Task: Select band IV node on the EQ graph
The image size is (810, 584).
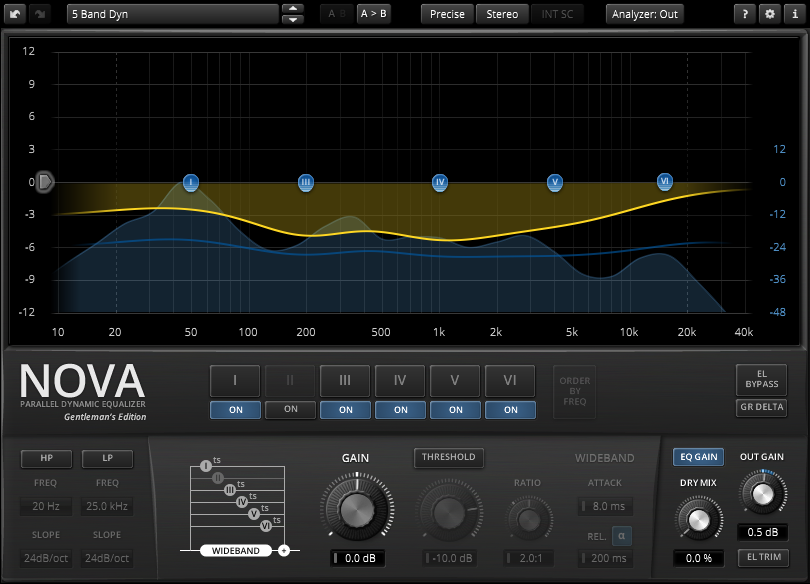Action: (x=440, y=182)
